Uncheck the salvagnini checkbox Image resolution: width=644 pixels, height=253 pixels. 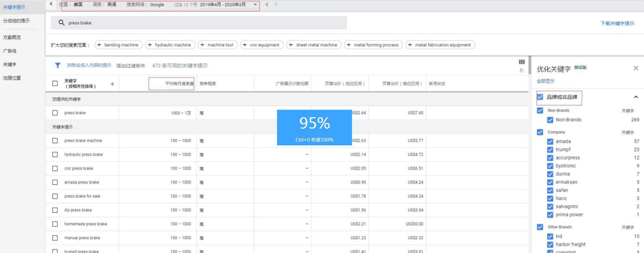click(550, 207)
